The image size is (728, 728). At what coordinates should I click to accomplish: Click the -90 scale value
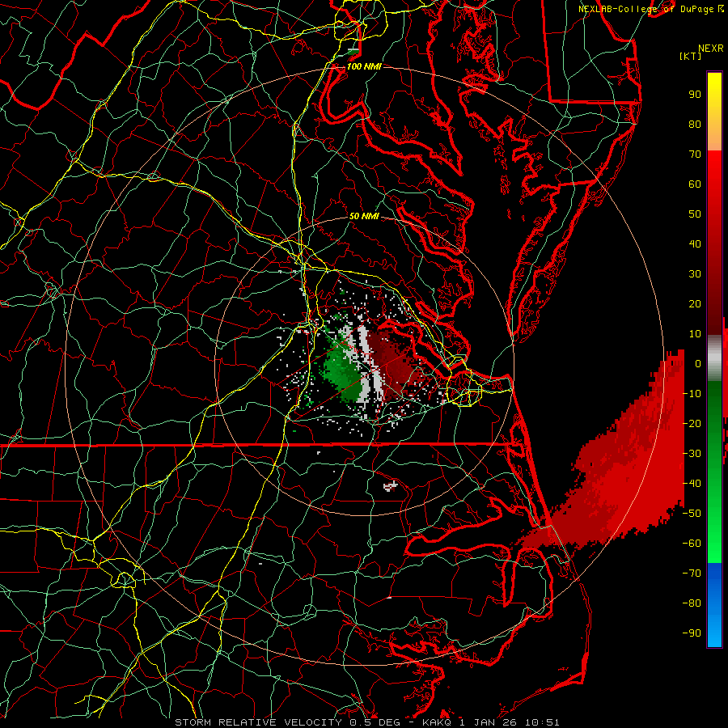tap(692, 633)
